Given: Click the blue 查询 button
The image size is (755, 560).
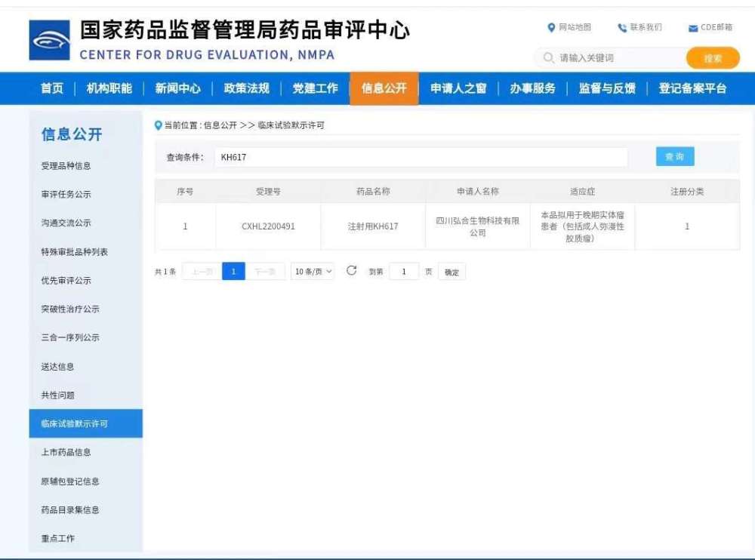Looking at the screenshot, I should coord(675,156).
